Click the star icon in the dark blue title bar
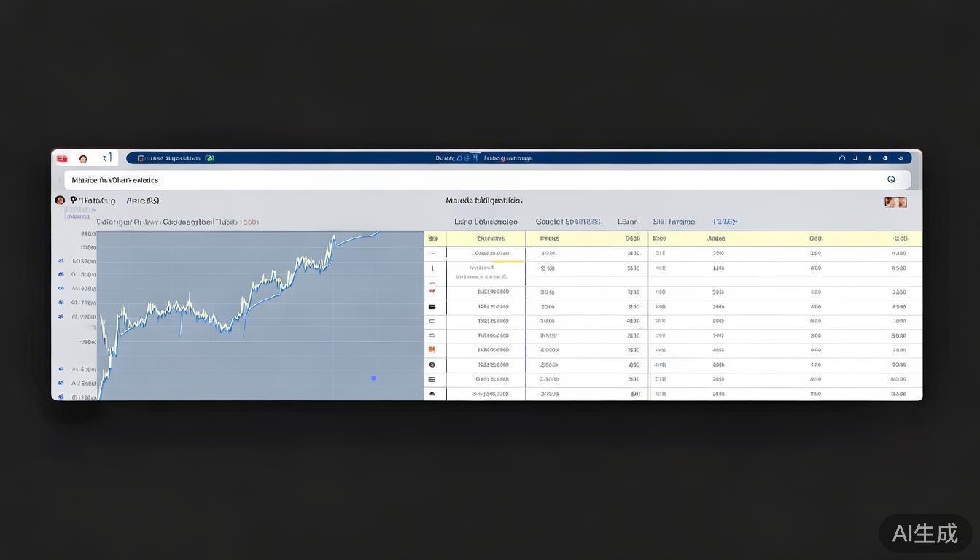 869,158
